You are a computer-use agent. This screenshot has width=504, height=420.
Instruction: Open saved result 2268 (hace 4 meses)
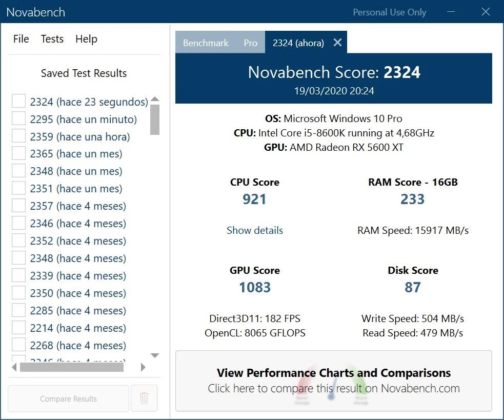click(78, 345)
